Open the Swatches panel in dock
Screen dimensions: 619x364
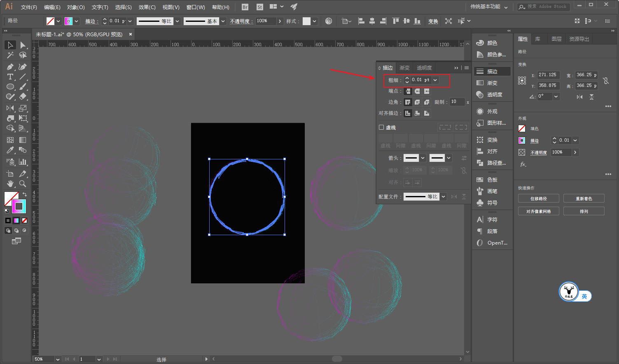click(492, 180)
